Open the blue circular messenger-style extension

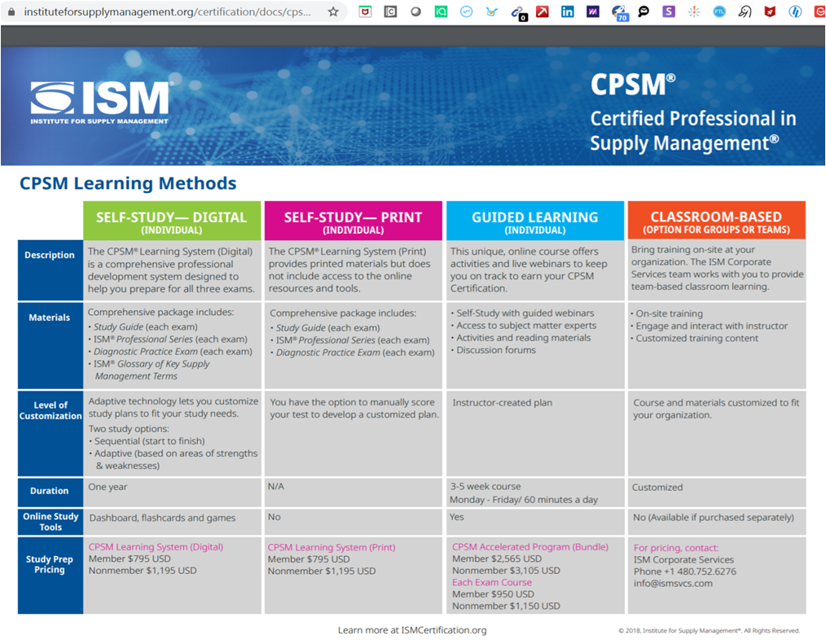pyautogui.click(x=466, y=11)
